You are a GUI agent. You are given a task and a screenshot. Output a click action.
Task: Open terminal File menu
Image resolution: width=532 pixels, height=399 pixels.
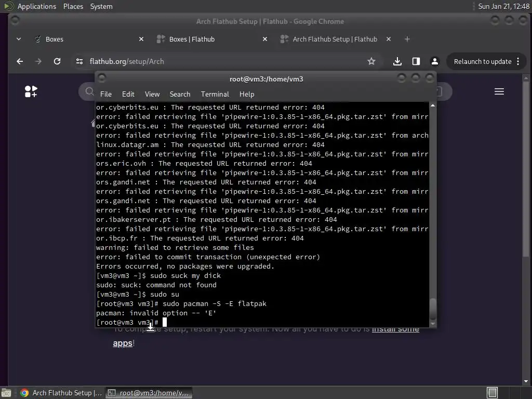coord(106,94)
